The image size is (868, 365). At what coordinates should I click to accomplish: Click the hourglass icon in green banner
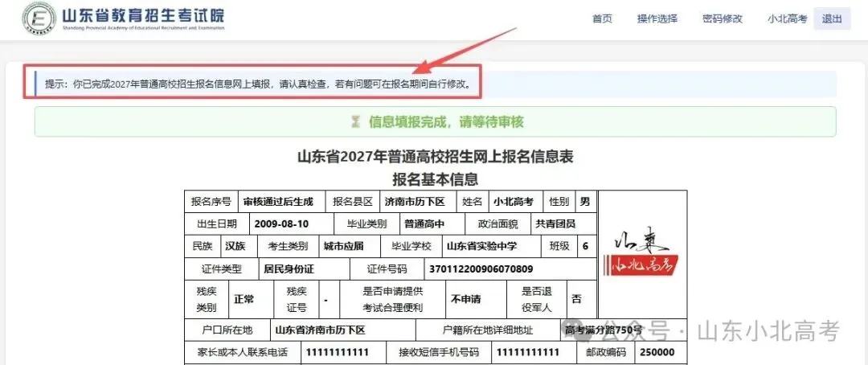point(355,122)
